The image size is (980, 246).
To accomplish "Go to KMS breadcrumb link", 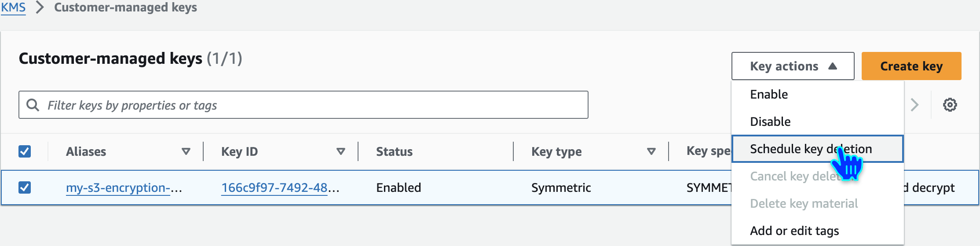I will [x=13, y=7].
